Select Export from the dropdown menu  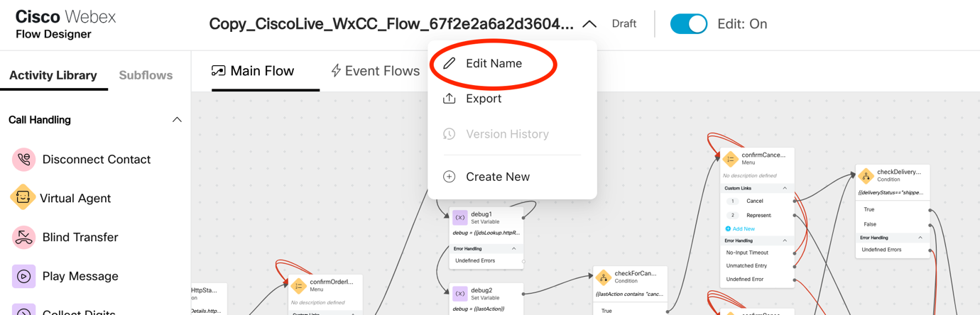pos(483,99)
